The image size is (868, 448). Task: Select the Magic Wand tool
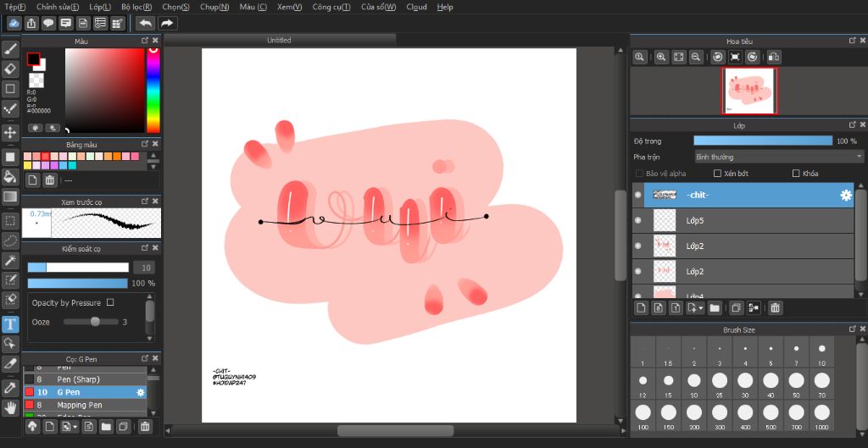coord(10,260)
